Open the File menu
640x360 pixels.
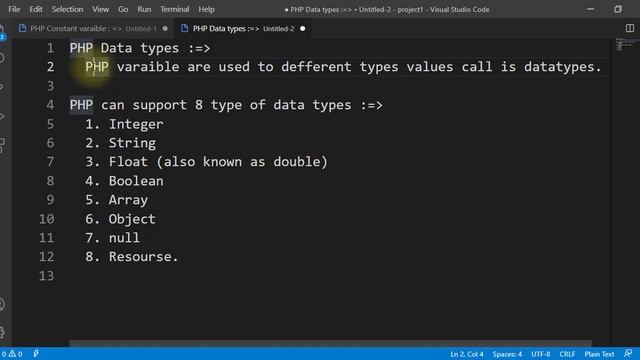[14, 9]
